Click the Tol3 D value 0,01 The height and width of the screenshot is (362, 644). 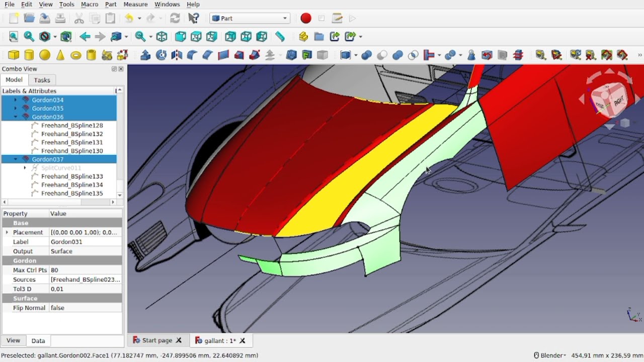[86, 289]
